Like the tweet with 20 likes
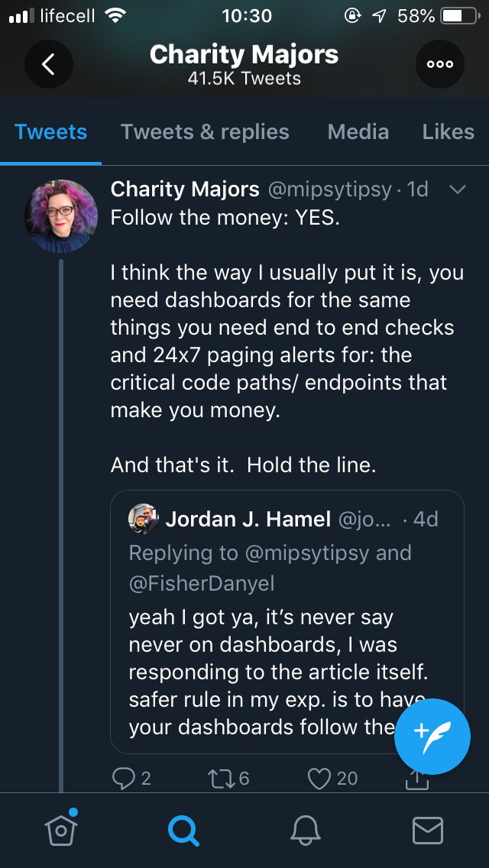The width and height of the screenshot is (489, 868). pos(319,778)
